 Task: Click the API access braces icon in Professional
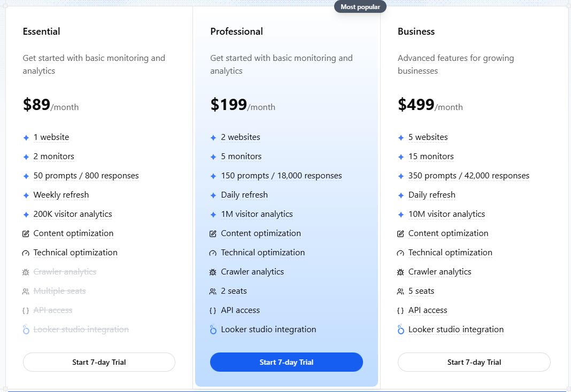pos(213,310)
